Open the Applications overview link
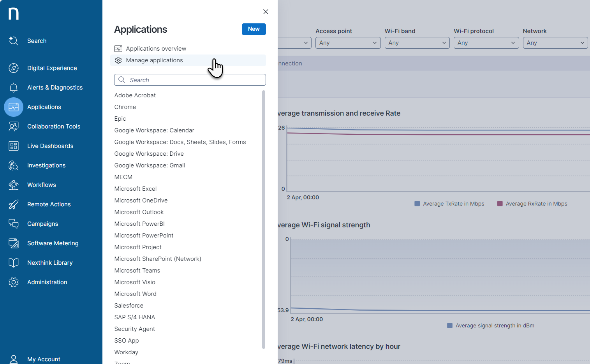This screenshot has width=590, height=364. click(156, 49)
